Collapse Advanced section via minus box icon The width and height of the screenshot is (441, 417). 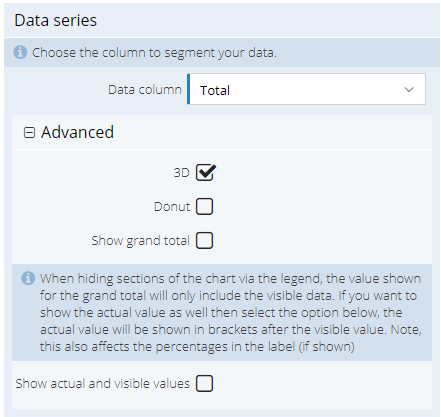(29, 133)
